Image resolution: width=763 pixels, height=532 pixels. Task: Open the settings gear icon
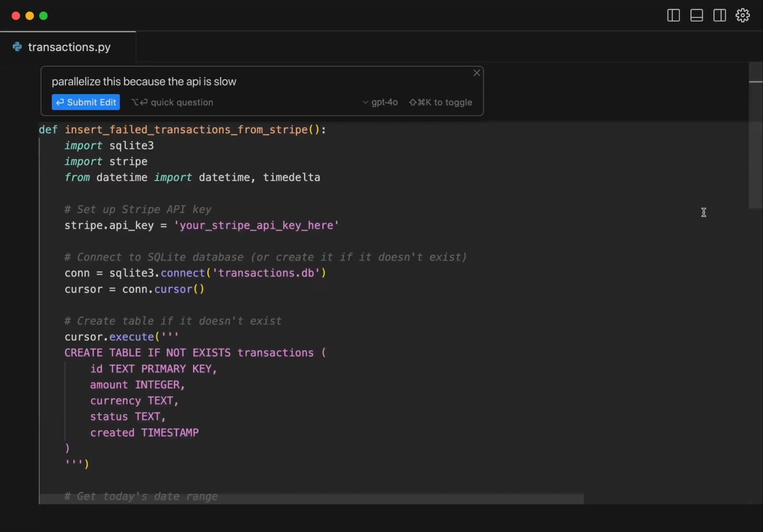point(743,15)
